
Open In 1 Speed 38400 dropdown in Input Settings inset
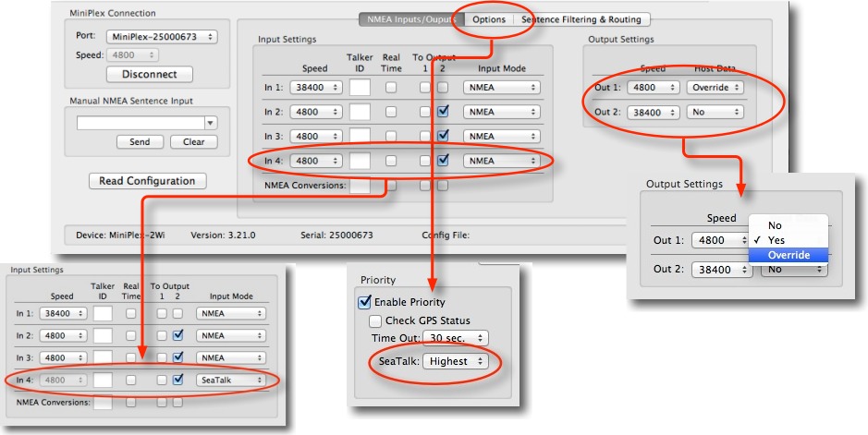[x=63, y=313]
